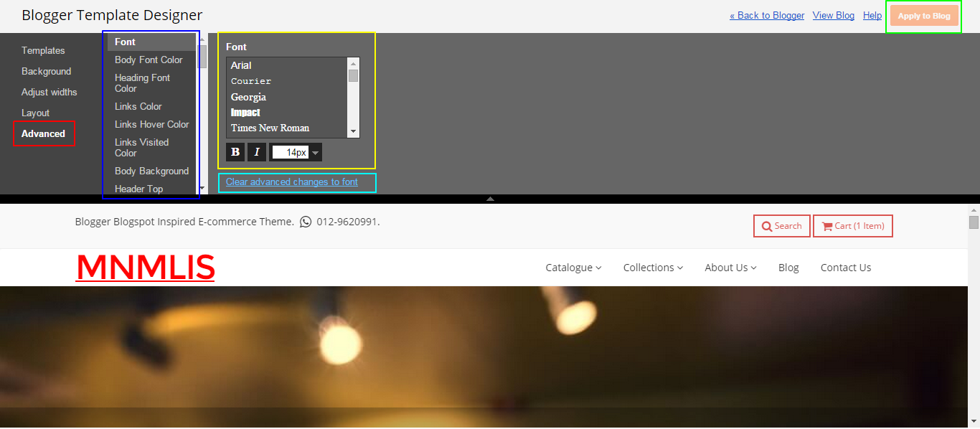The image size is (980, 429).
Task: Open the Adjust widths section
Action: (x=49, y=92)
